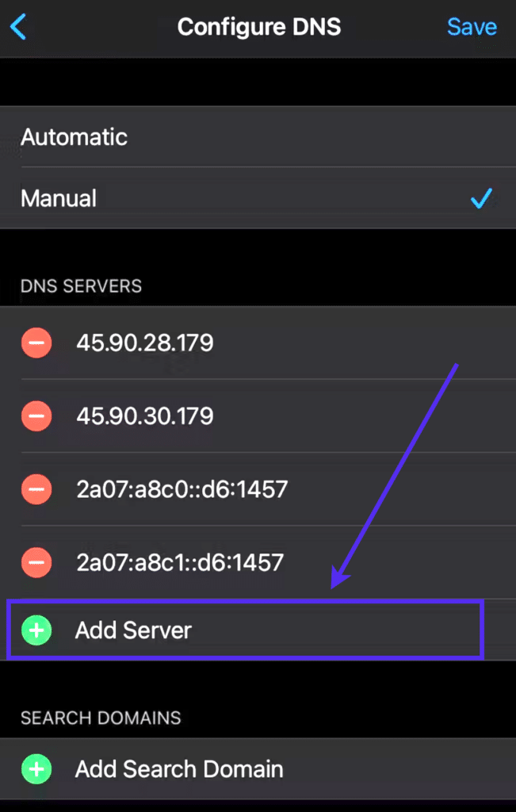
Task: Tap the DNS SERVERS section header
Action: [x=82, y=285]
